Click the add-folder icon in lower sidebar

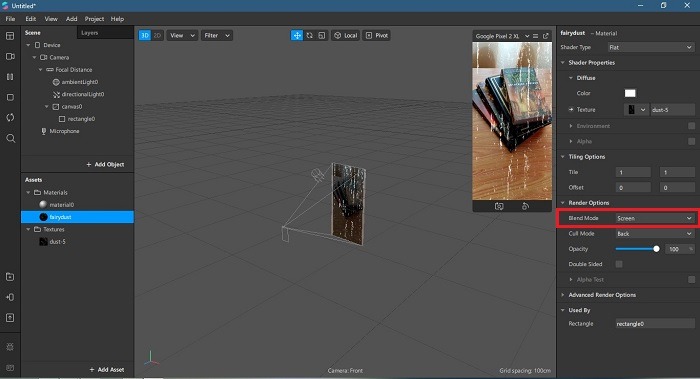[x=10, y=277]
